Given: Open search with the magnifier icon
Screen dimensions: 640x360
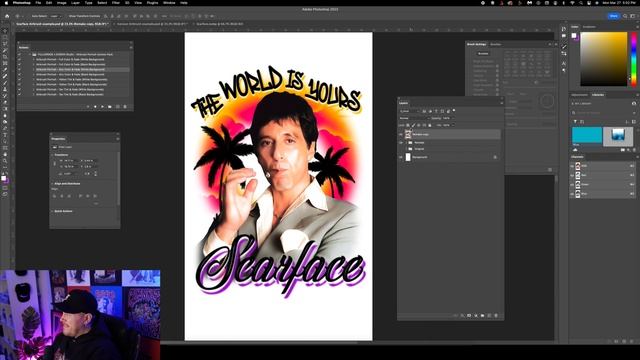Looking at the screenshot, I should (x=625, y=16).
